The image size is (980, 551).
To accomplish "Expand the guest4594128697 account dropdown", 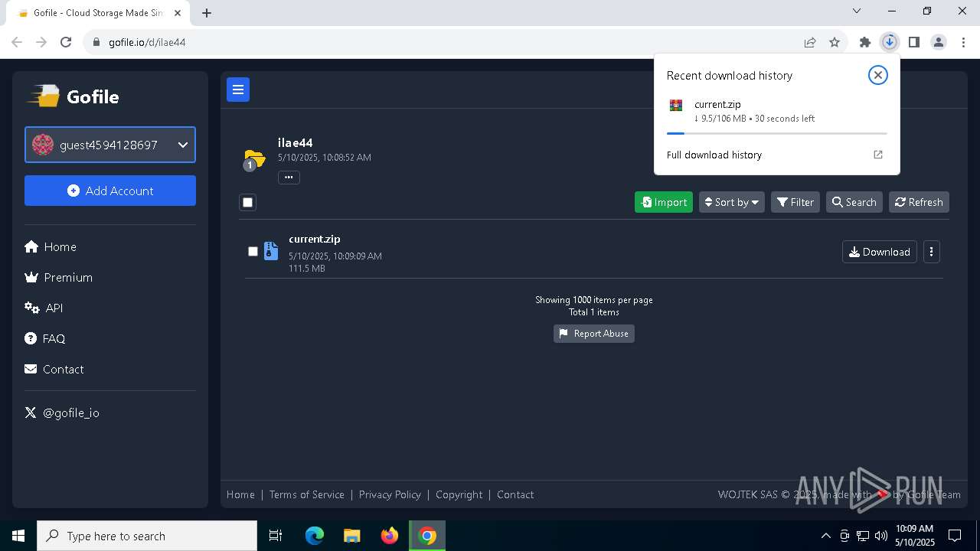I will pos(110,145).
